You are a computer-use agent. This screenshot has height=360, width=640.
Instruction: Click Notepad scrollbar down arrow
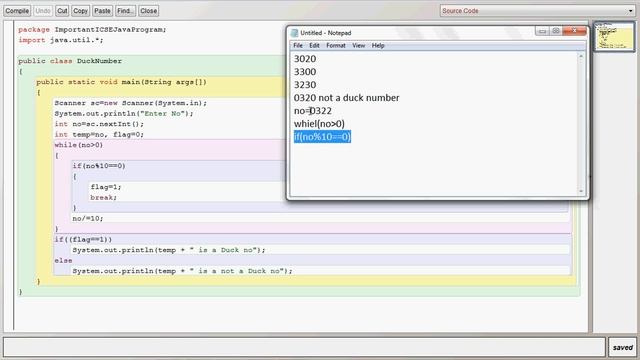581,191
